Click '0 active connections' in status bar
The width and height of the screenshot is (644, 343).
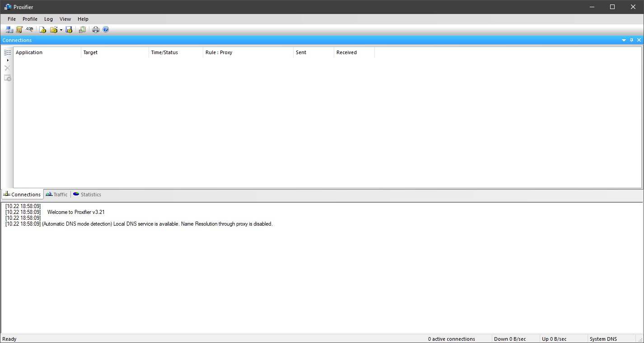[452, 339]
